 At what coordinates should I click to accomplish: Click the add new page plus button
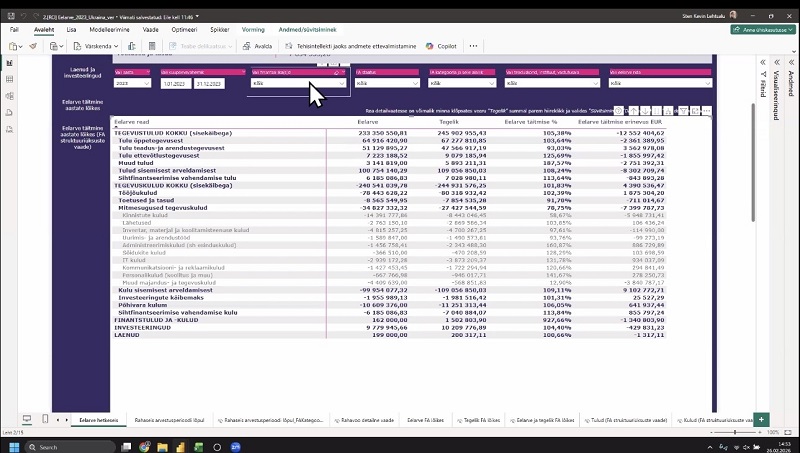tap(761, 421)
